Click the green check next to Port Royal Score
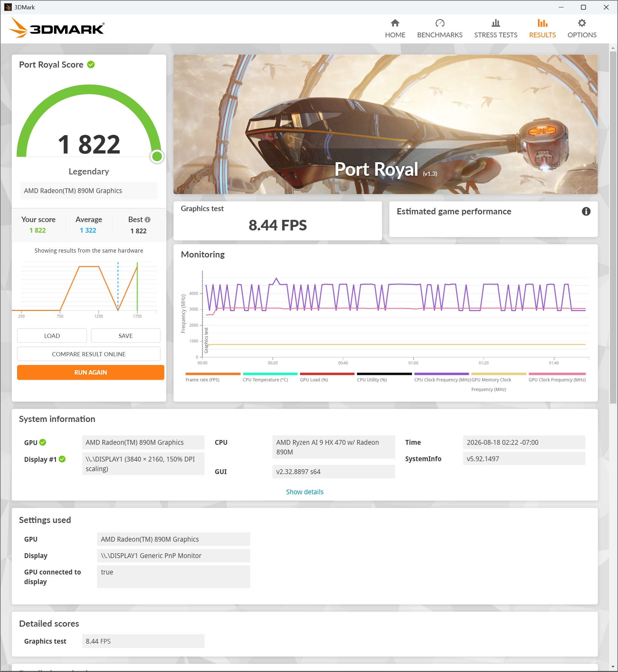Image resolution: width=618 pixels, height=672 pixels. (91, 64)
